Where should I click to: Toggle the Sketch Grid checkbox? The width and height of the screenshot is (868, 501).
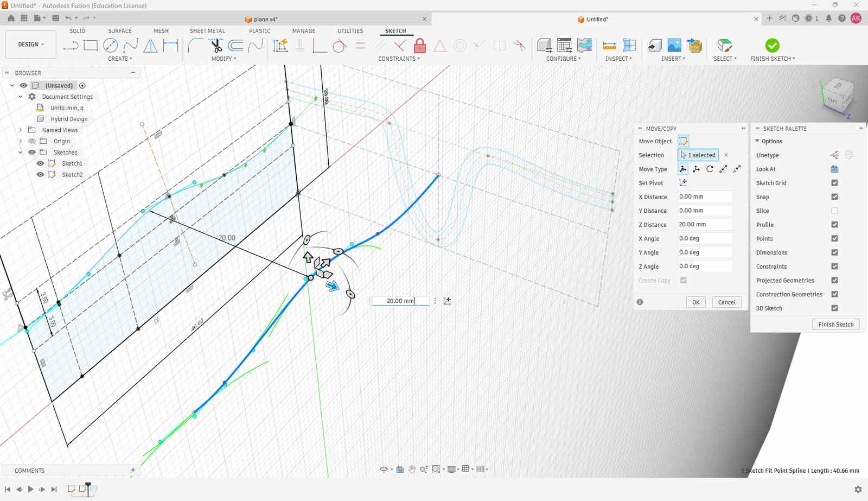pyautogui.click(x=834, y=183)
